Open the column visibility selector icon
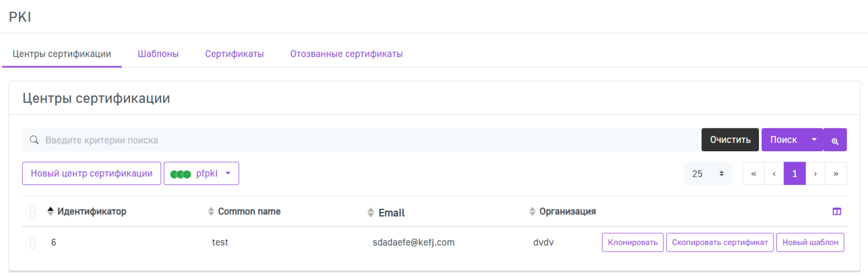 837,211
